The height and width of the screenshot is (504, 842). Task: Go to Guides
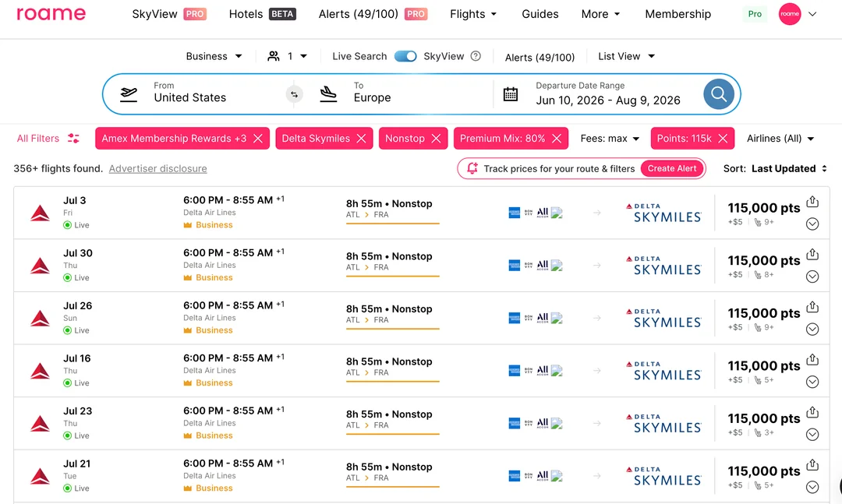[540, 14]
